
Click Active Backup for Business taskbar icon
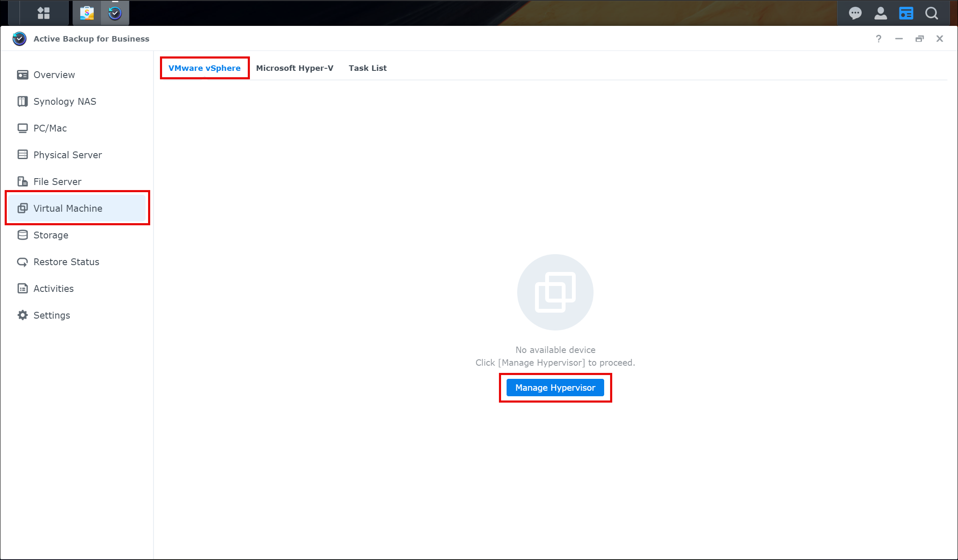(x=115, y=13)
